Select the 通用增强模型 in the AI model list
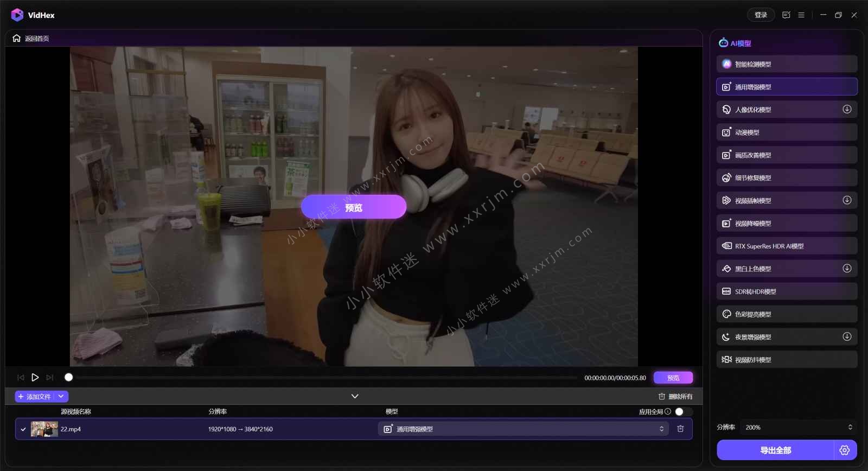This screenshot has width=868, height=471. 787,87
